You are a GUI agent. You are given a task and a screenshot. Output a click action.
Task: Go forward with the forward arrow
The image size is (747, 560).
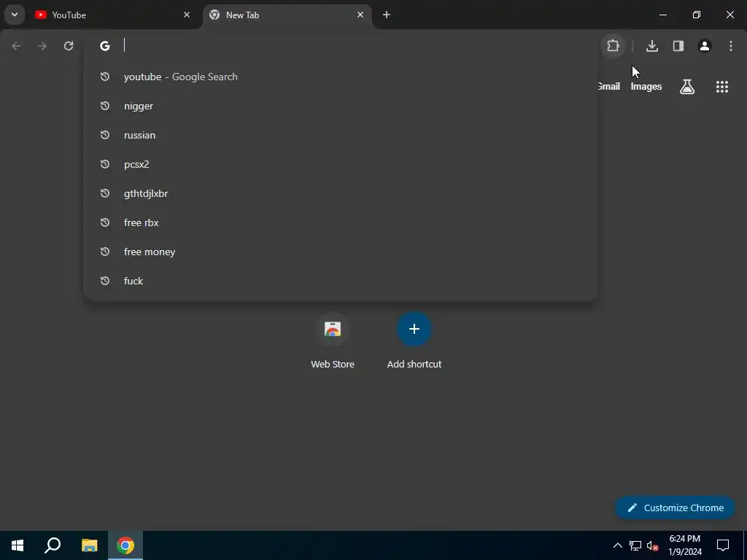click(x=42, y=46)
